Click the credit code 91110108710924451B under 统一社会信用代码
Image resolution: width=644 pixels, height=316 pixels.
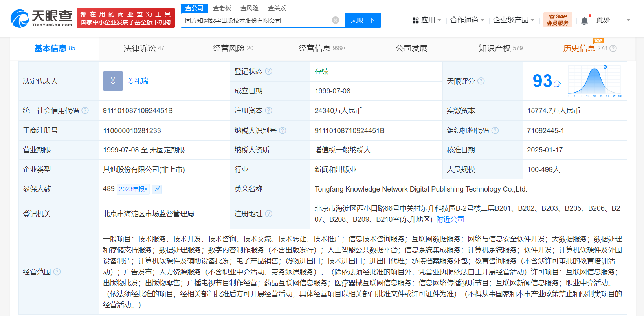(138, 111)
